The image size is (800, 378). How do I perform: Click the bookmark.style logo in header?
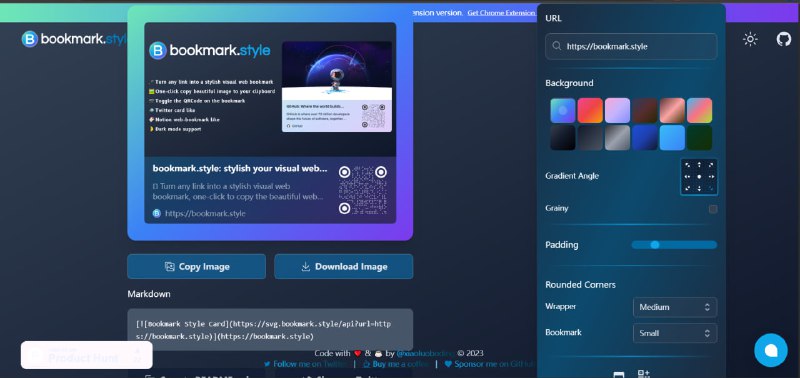pyautogui.click(x=74, y=39)
